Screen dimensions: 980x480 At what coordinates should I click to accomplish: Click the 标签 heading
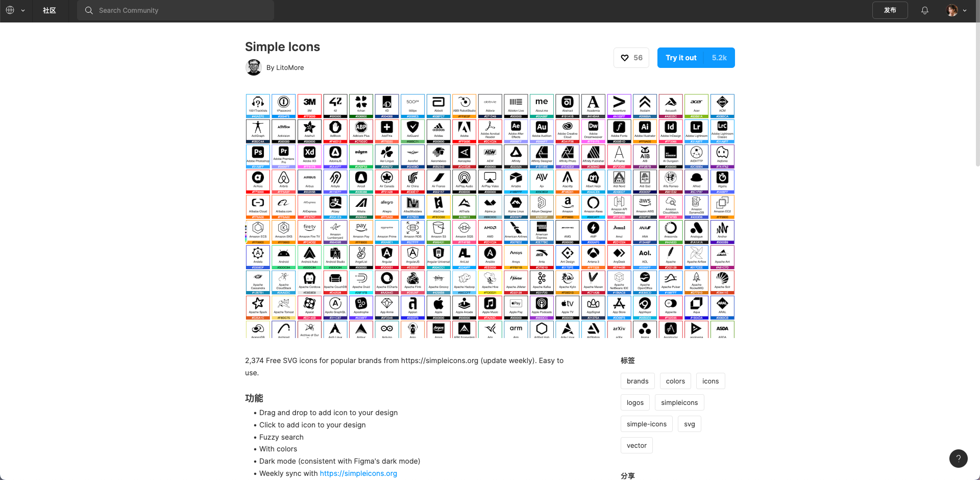tap(628, 361)
